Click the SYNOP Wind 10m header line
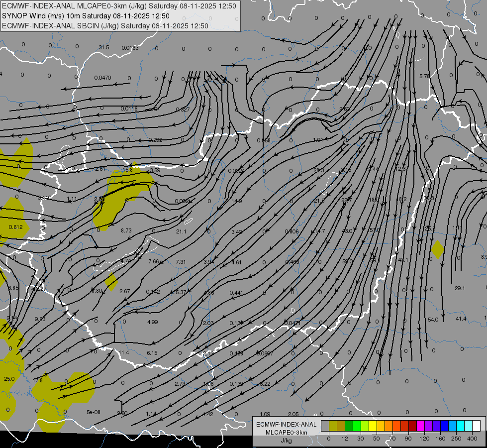This screenshot has height=448, width=487. [x=86, y=16]
